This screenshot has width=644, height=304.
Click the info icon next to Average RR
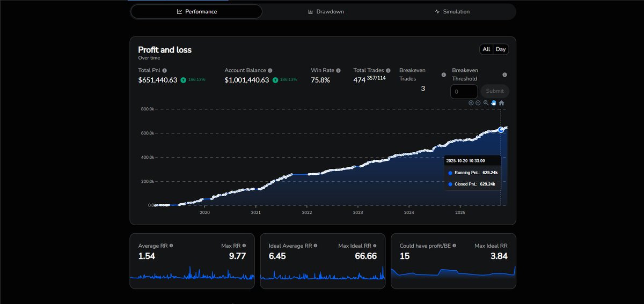171,246
